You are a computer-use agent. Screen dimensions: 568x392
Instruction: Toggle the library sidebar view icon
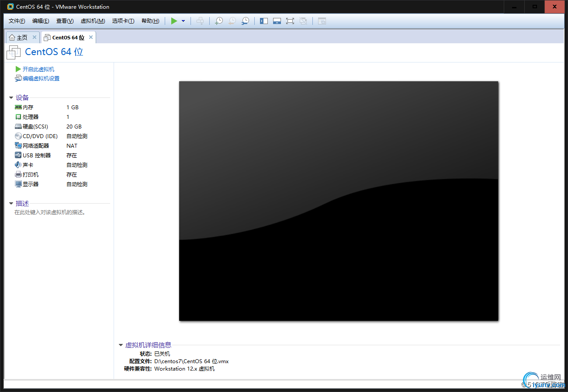tap(264, 21)
